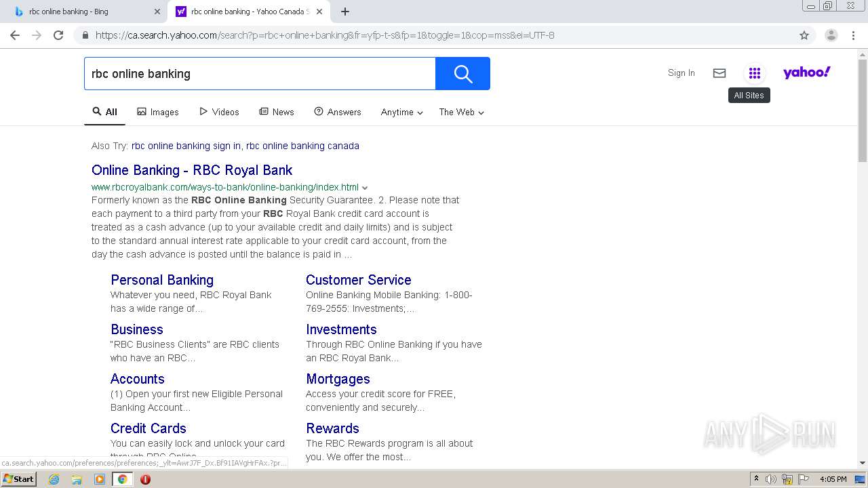Open the green www.rbcroyalbank.com result URL
This screenshot has width=868, height=488.
pos(225,187)
